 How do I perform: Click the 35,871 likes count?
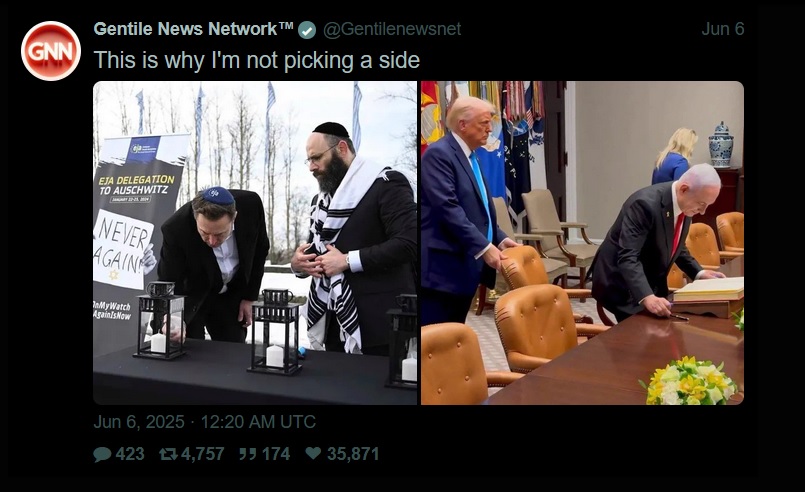[353, 454]
